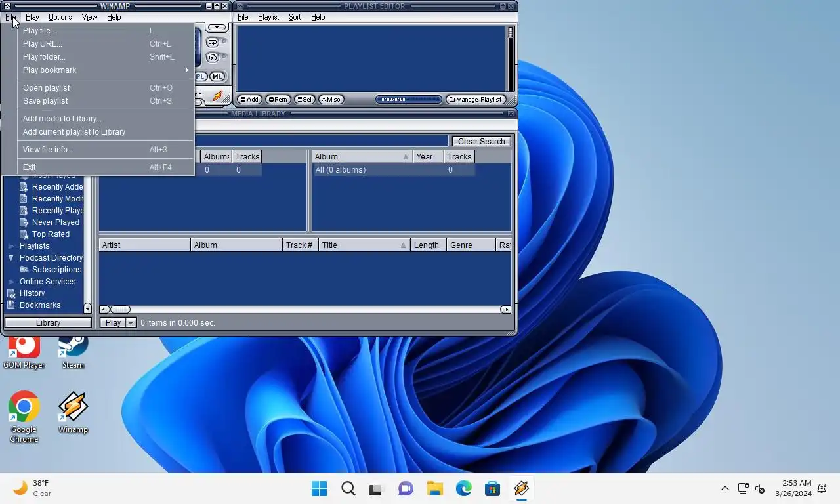Image resolution: width=840 pixels, height=504 pixels.
Task: Toggle the PL playlist editor button
Action: tap(201, 77)
